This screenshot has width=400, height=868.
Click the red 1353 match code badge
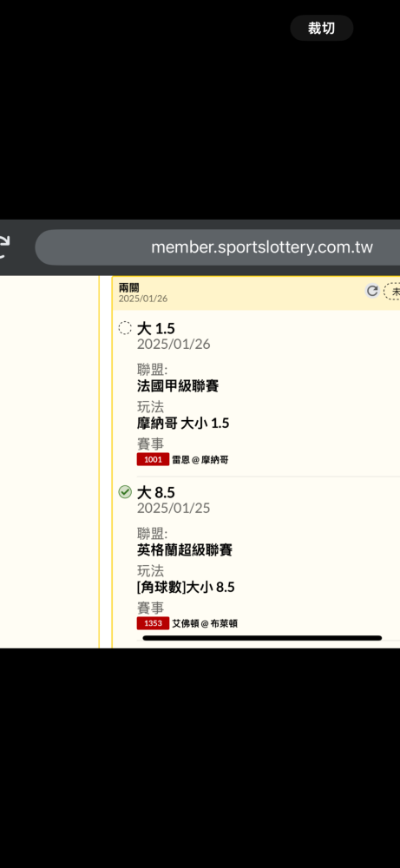click(153, 623)
